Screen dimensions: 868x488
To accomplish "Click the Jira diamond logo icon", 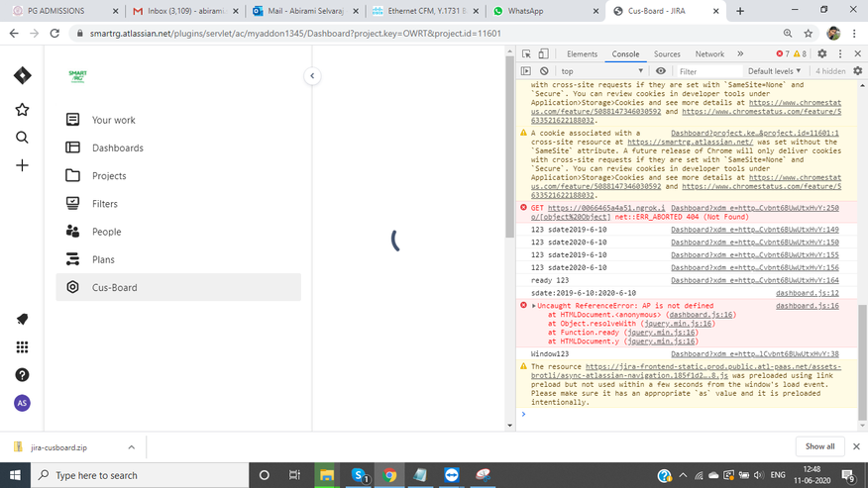I will (22, 75).
